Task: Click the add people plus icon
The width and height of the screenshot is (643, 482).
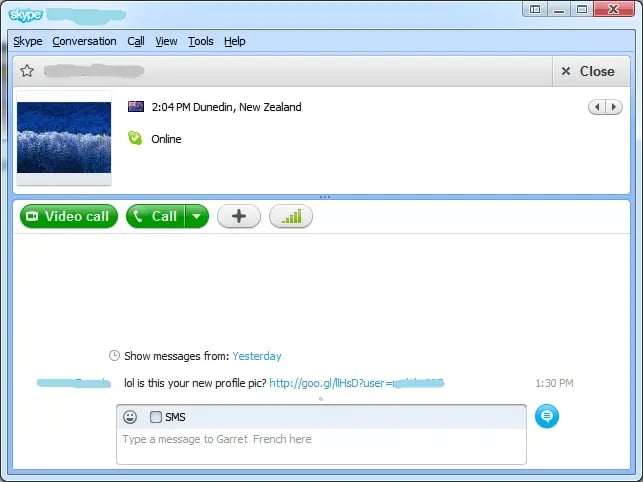Action: [238, 216]
